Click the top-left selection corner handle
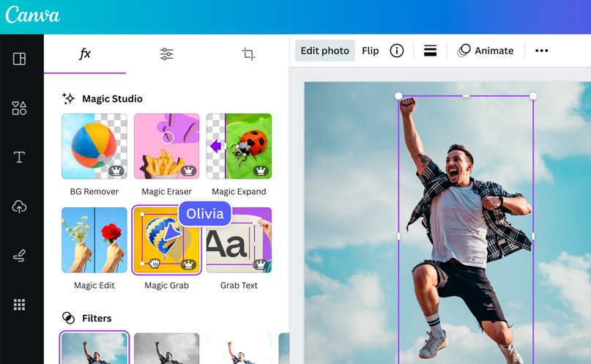Screen dimensions: 591x364 tap(398, 96)
